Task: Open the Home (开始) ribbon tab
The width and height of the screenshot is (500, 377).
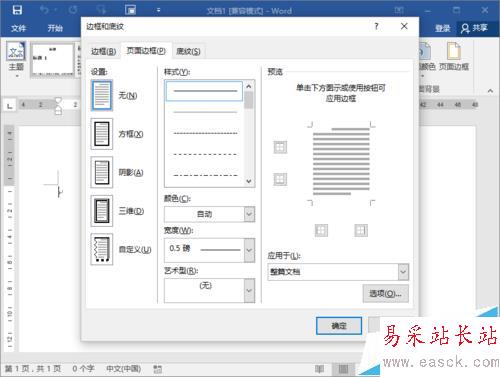Action: click(55, 28)
